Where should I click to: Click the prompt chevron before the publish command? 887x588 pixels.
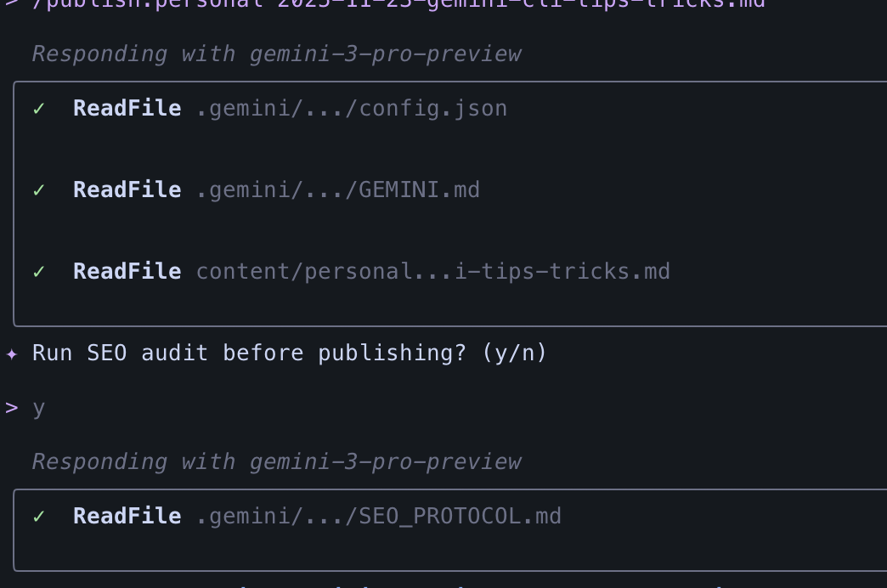click(x=11, y=3)
